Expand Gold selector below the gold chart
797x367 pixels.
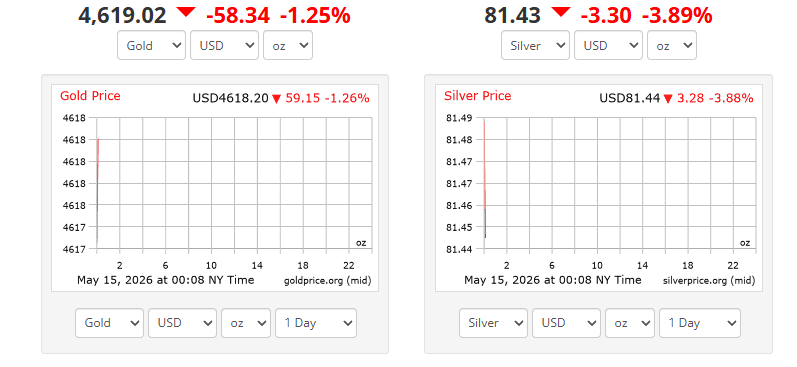pyautogui.click(x=109, y=323)
